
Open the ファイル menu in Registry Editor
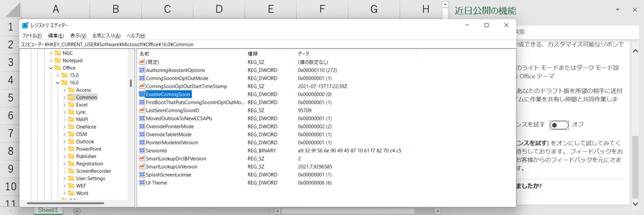[x=32, y=35]
